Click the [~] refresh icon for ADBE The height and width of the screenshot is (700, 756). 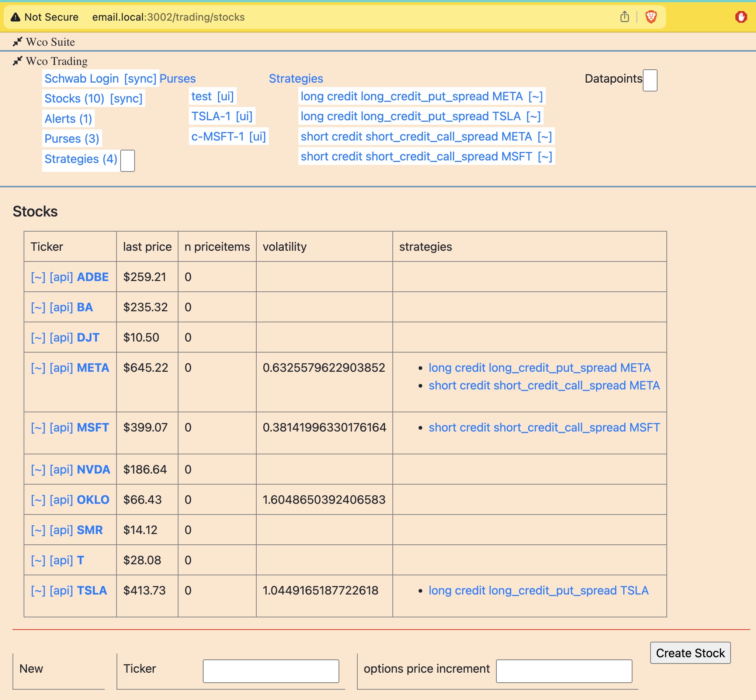[38, 277]
